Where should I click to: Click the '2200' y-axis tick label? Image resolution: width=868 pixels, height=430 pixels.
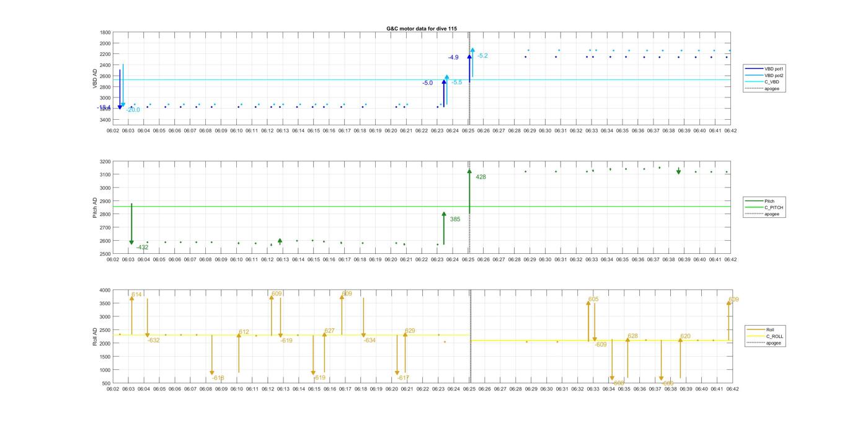tap(105, 55)
